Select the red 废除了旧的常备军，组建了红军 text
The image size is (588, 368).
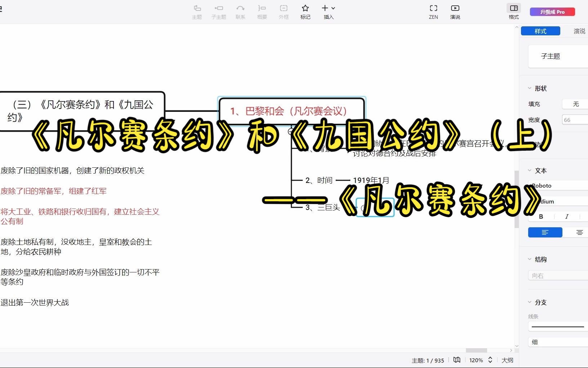[54, 191]
